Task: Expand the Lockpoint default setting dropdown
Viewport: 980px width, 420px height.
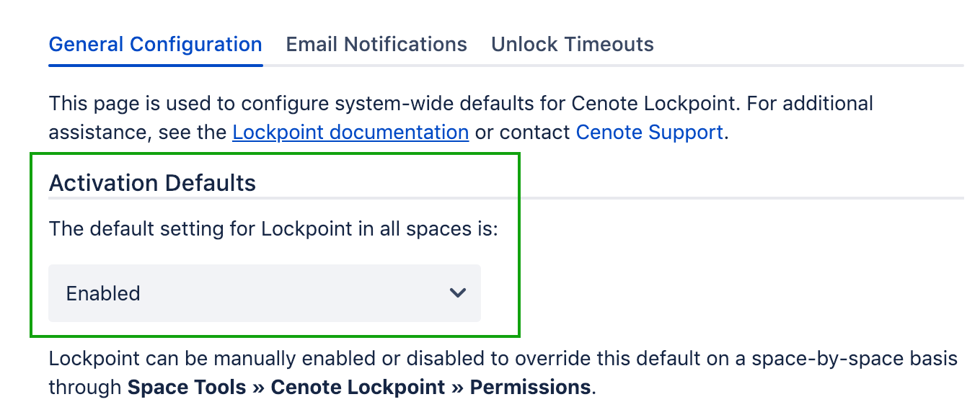Action: click(x=264, y=293)
